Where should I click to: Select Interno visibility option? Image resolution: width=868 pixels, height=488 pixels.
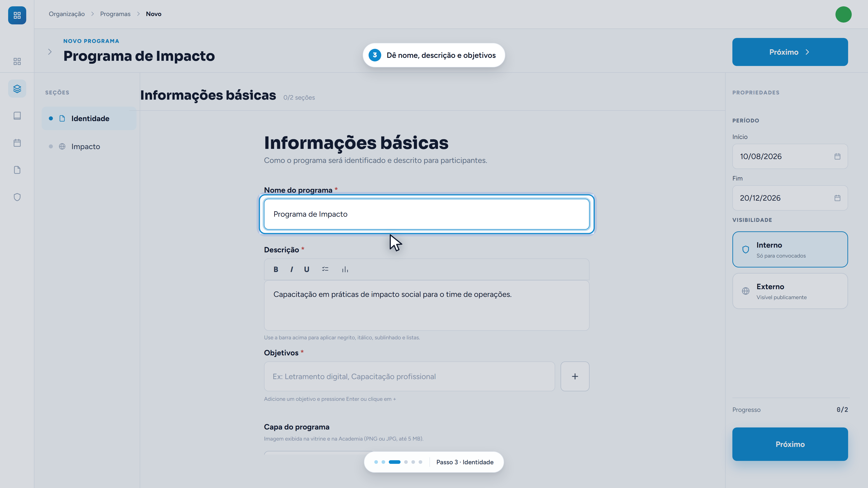click(x=790, y=250)
